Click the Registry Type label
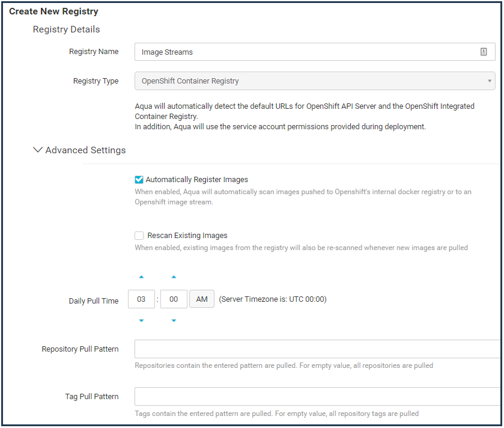 point(96,81)
